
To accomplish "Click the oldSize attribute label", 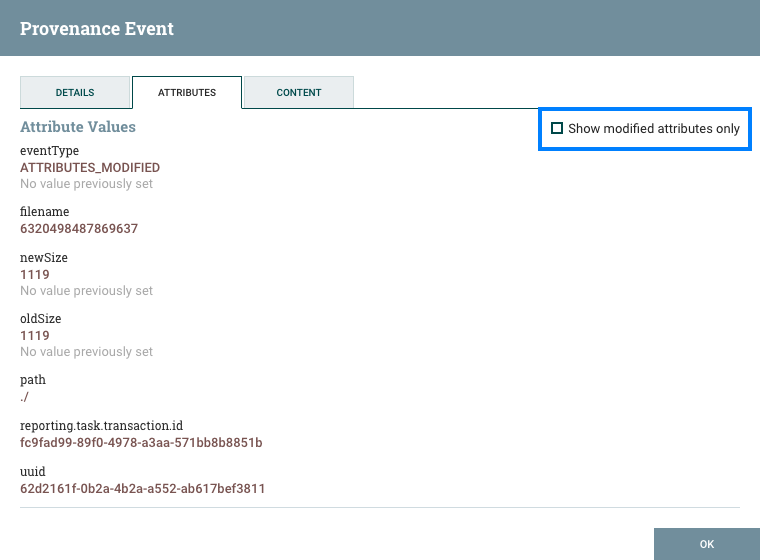I will pyautogui.click(x=43, y=319).
